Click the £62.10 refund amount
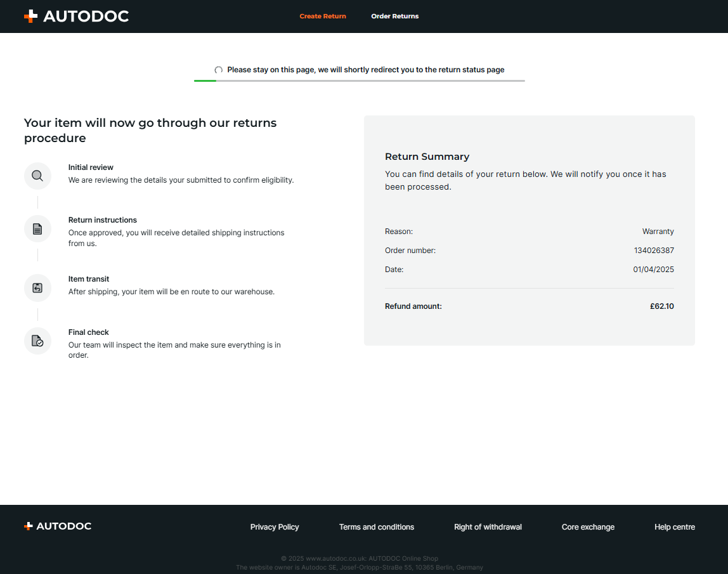The image size is (728, 574). pyautogui.click(x=661, y=306)
